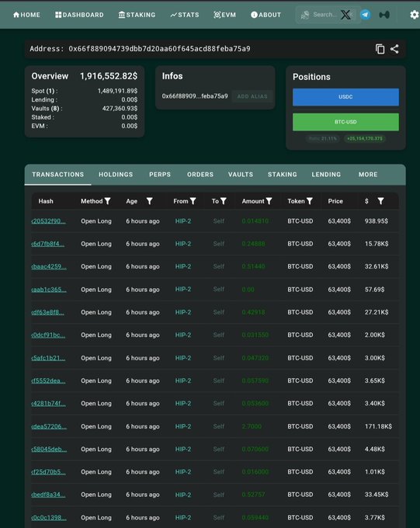
Task: Open DASHBOARD in navigation bar
Action: pyautogui.click(x=79, y=15)
